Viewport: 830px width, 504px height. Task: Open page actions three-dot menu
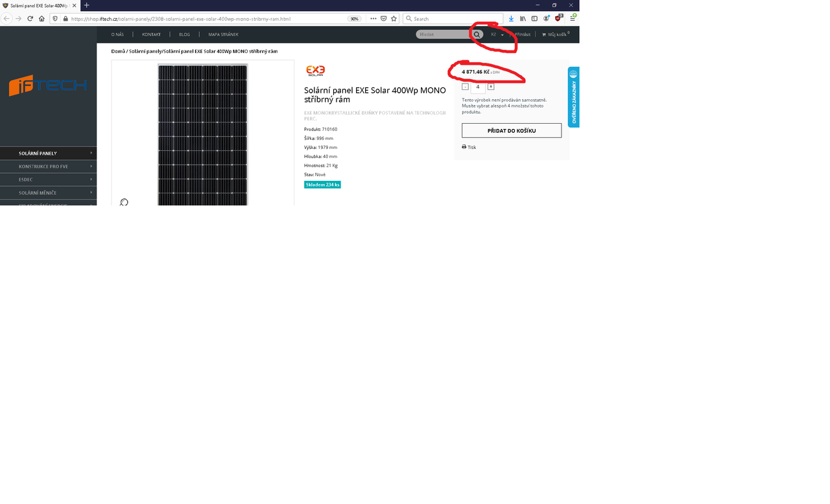373,19
